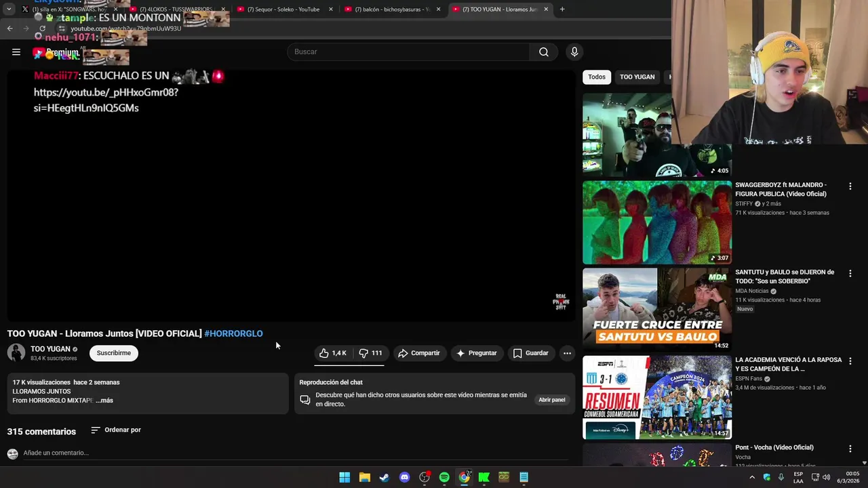Open Steam from the taskbar
Viewport: 868px width, 488px height.
(384, 477)
